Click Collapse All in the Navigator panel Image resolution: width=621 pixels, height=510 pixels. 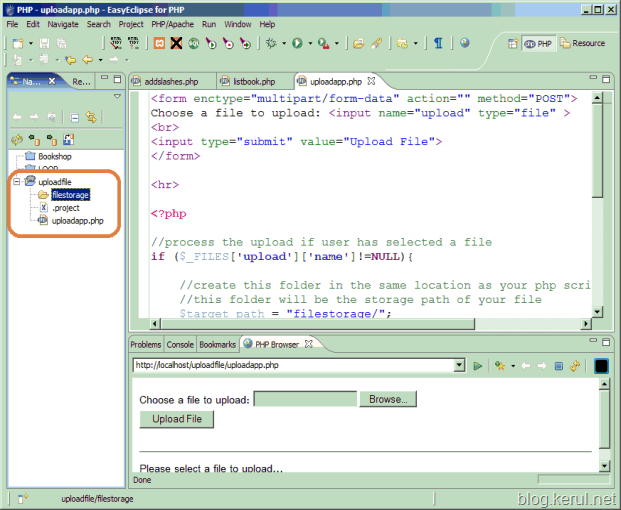[x=75, y=117]
